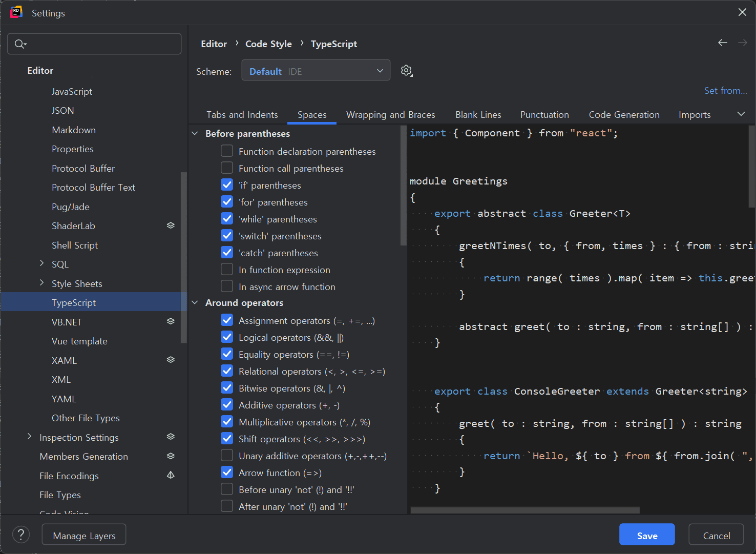
Task: Click the settings tree vertical scrollbar
Action: point(184,257)
